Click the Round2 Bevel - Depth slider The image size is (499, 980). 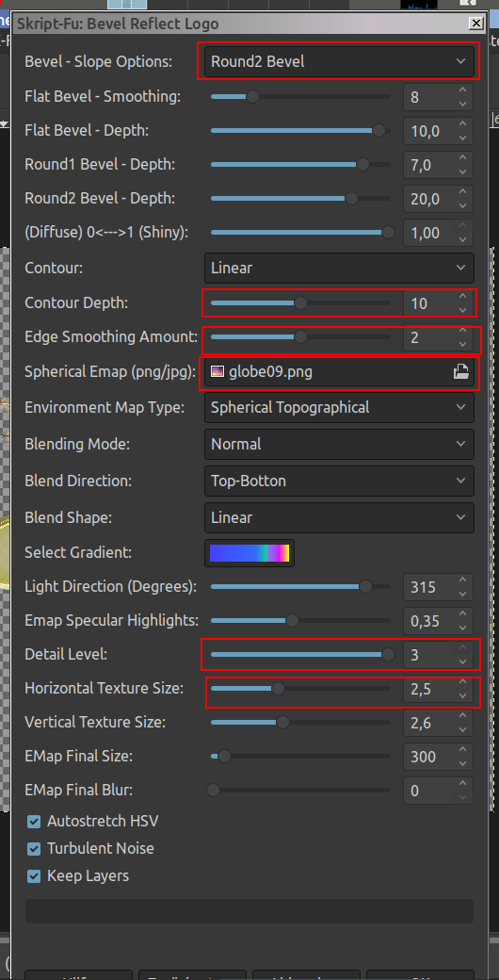pyautogui.click(x=300, y=198)
